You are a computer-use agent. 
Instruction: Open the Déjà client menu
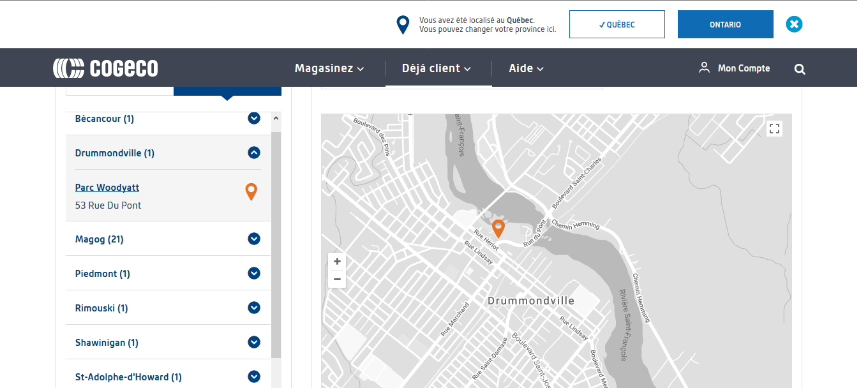pyautogui.click(x=436, y=68)
